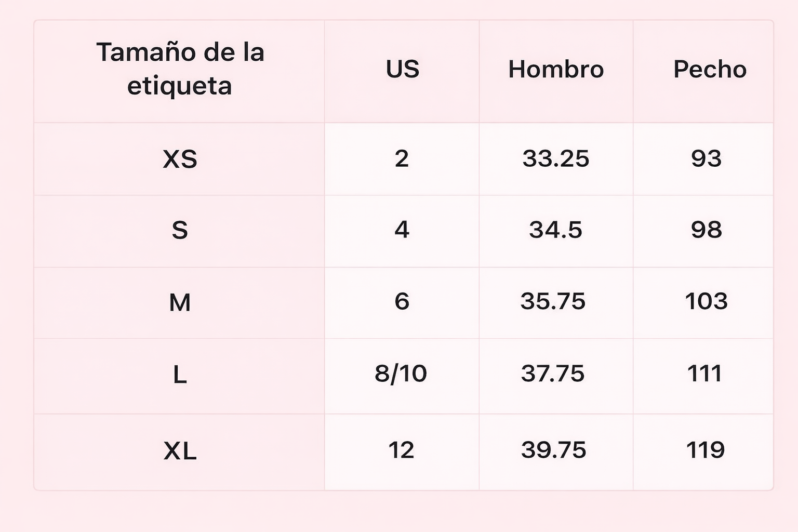Select the Pecho column header
This screenshot has height=532, width=798.
point(710,69)
